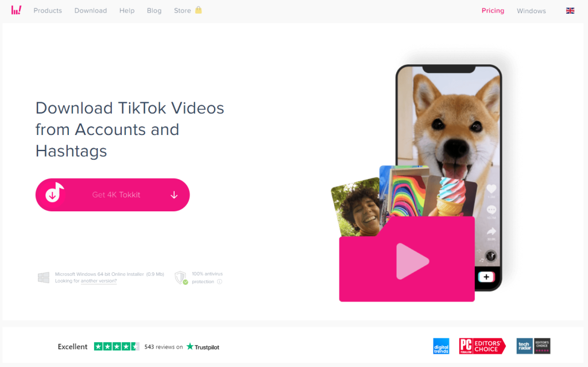This screenshot has height=367, width=588.
Task: Click the Get 4K Tokkit download button
Action: [113, 195]
